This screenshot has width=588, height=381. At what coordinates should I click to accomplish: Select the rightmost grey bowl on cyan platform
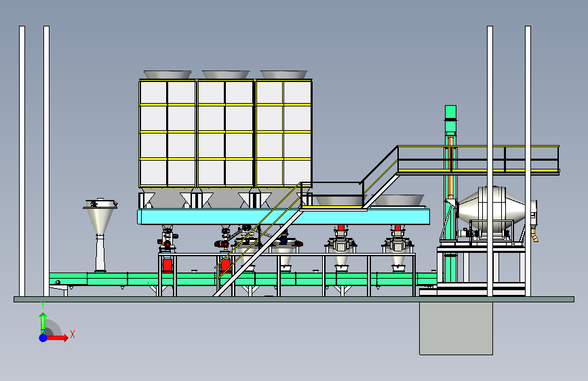(399, 200)
